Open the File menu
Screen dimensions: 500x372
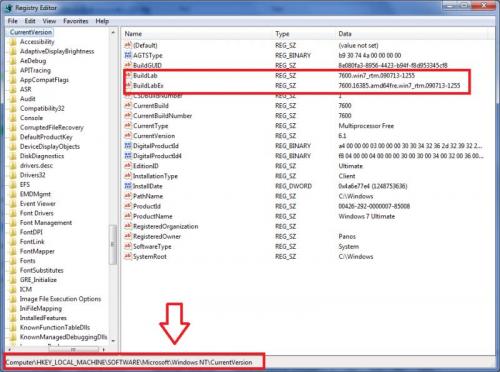point(13,21)
